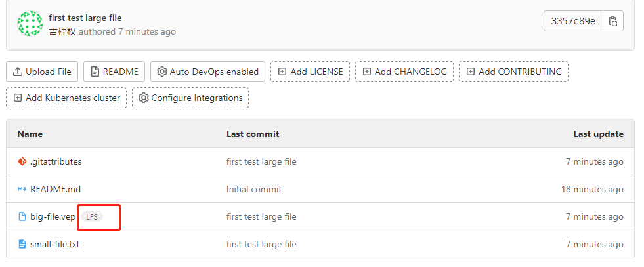Click Add LICENSE
This screenshot has height=267, width=644.
pyautogui.click(x=311, y=72)
